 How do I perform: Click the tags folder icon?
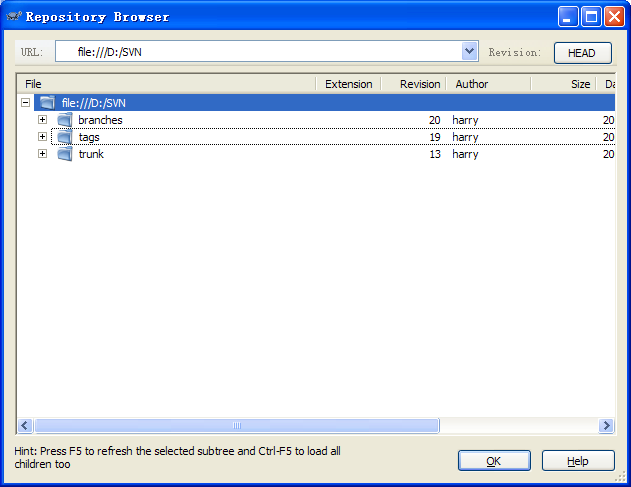64,137
